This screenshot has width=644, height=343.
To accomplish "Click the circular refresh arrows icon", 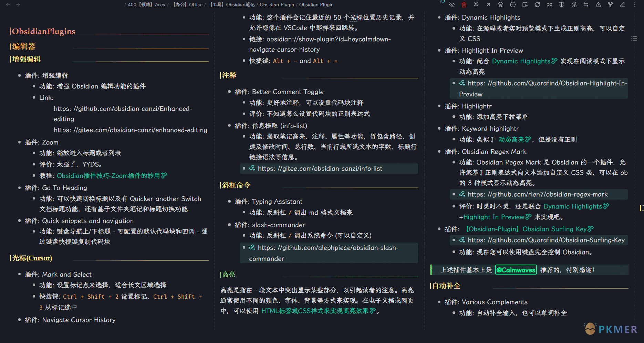I will (537, 5).
